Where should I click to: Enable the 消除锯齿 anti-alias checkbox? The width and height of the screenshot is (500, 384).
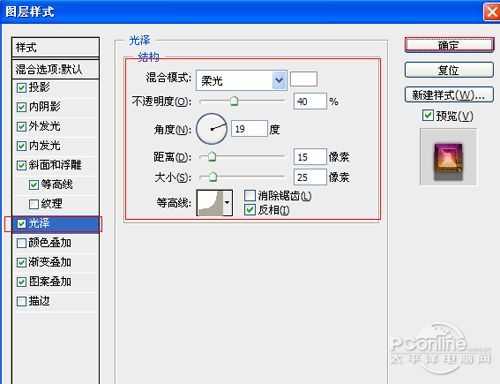tap(250, 195)
